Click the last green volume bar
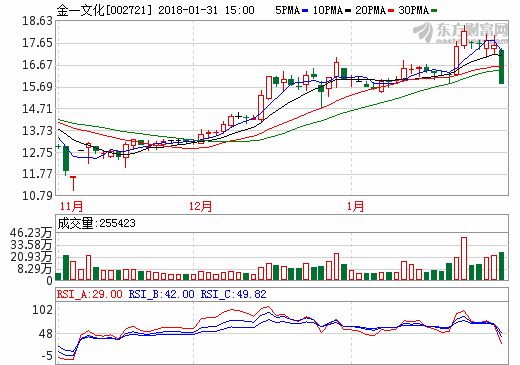 [x=501, y=266]
